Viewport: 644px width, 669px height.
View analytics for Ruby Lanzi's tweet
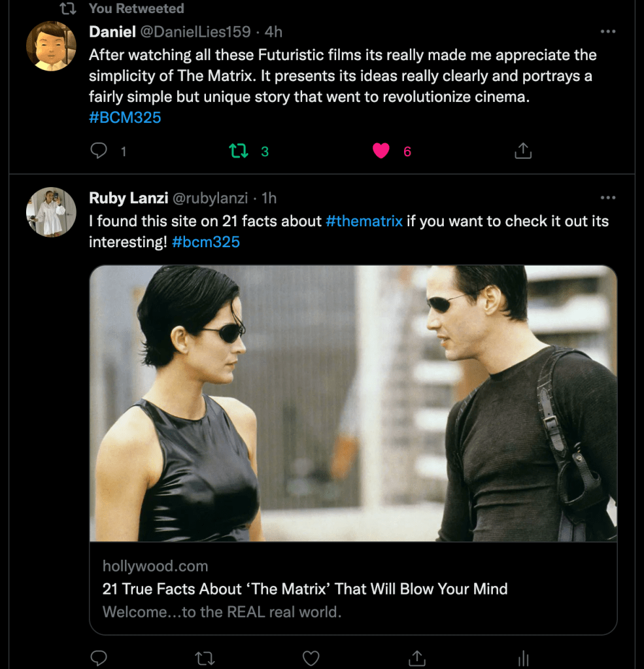click(523, 657)
